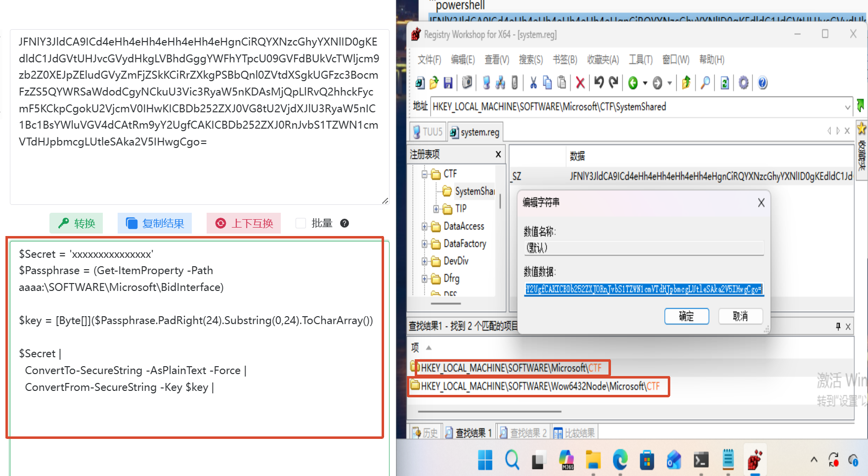Click the 数值数据 value data input field

pyautogui.click(x=644, y=289)
